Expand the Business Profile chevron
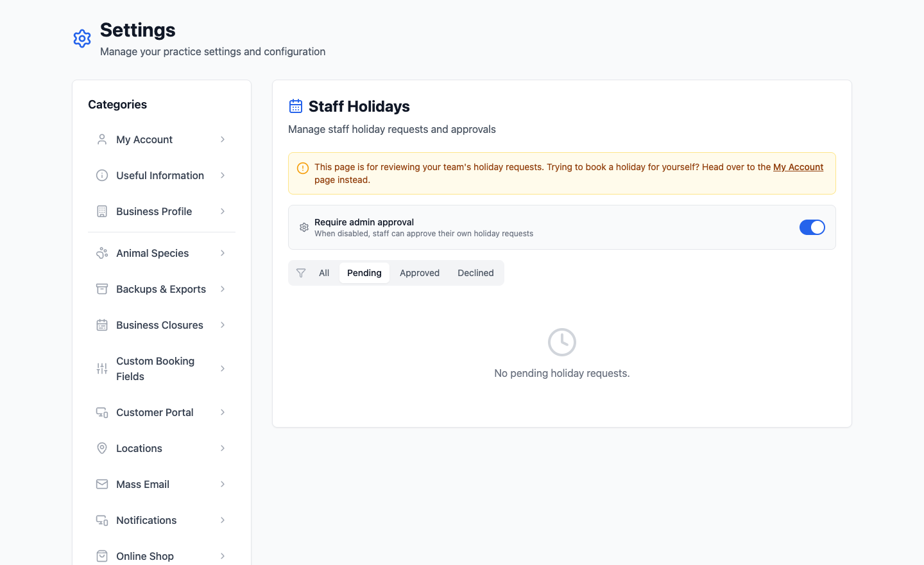Screen dimensions: 924x565 coord(223,211)
